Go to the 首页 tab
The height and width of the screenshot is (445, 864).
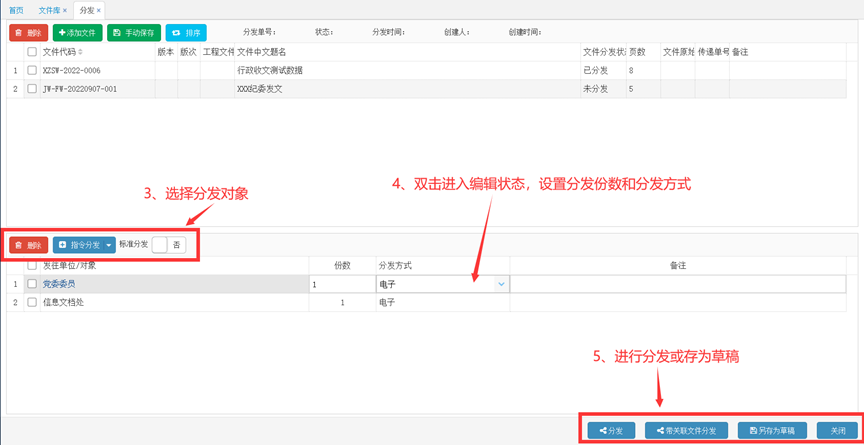click(17, 10)
